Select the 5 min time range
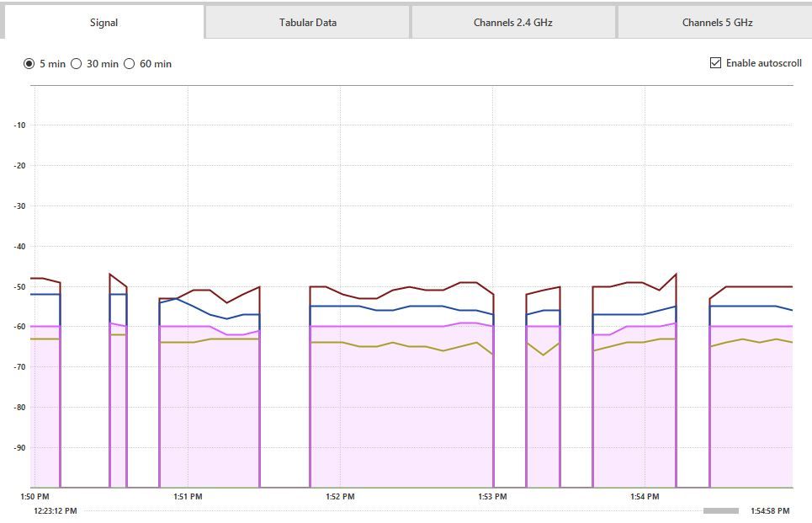812x523 pixels. click(x=29, y=64)
